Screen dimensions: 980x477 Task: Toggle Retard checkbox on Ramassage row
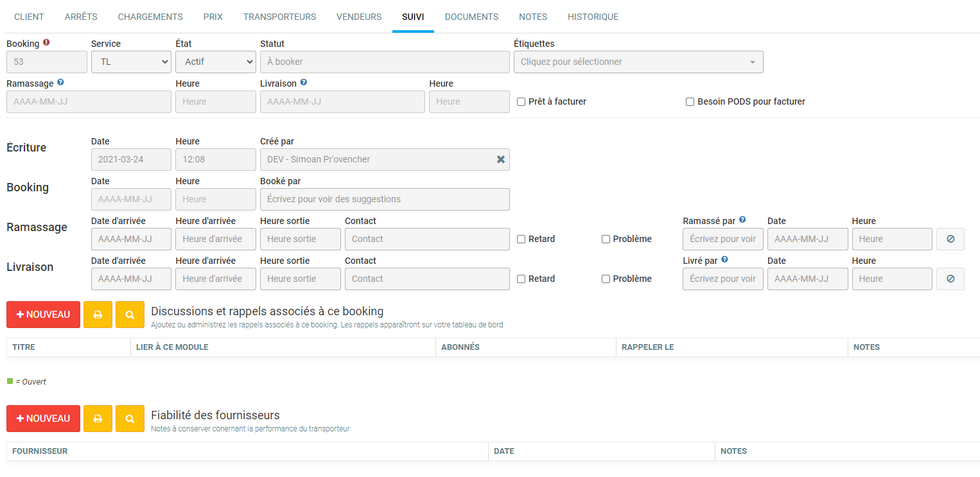click(x=521, y=239)
